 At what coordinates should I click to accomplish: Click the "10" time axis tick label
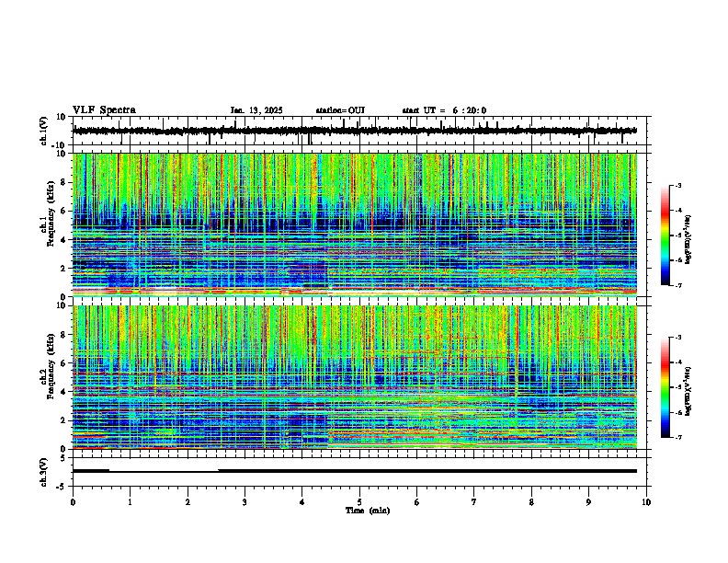click(x=646, y=502)
